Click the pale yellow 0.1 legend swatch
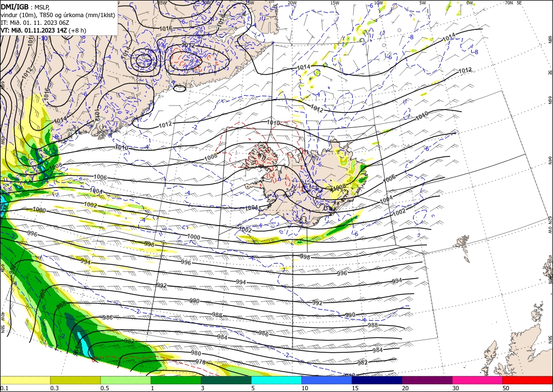Image resolution: width=553 pixels, height=392 pixels. click(x=25, y=380)
